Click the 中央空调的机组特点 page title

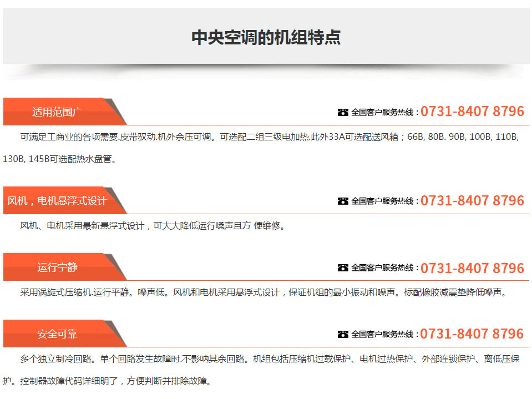(x=266, y=37)
